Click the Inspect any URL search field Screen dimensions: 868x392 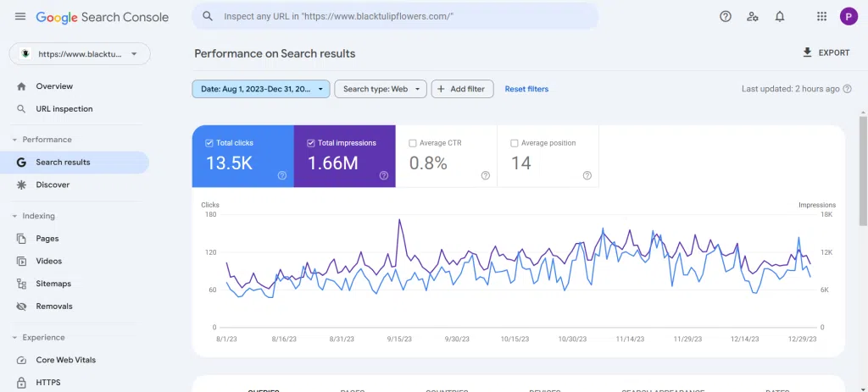click(x=407, y=16)
